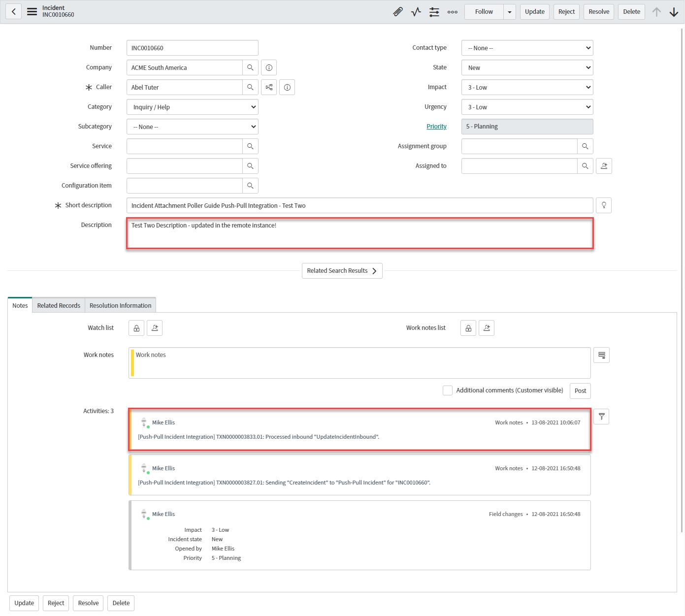The width and height of the screenshot is (685, 616).
Task: Expand the State dropdown
Action: coord(527,67)
